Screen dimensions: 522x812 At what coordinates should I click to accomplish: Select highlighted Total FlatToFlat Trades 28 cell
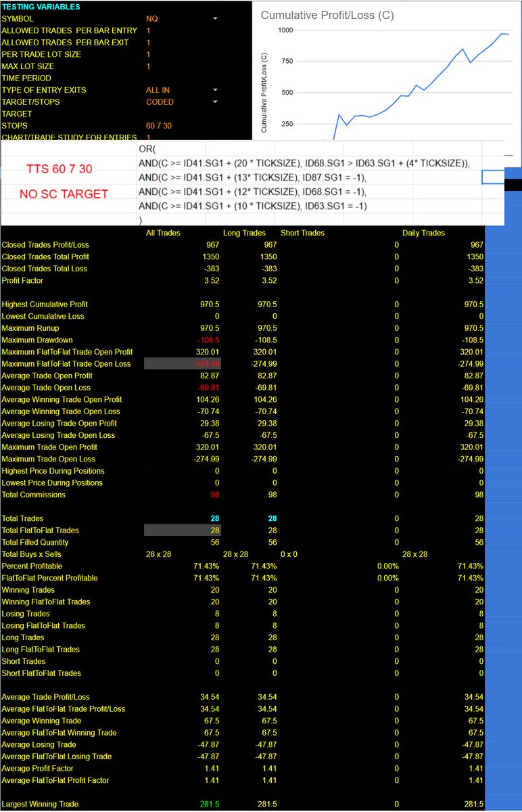pos(183,531)
